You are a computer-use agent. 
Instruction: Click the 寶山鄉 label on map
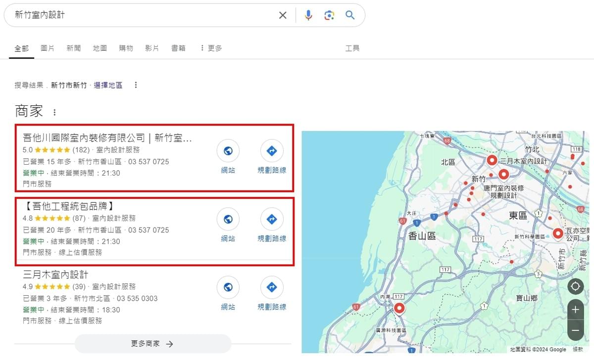pos(526,298)
